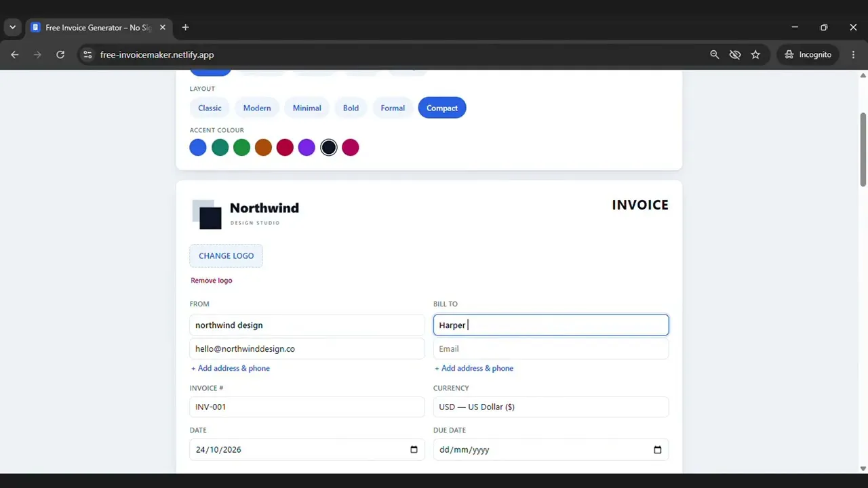Image resolution: width=868 pixels, height=488 pixels.
Task: Pick the green accent colour
Action: (x=241, y=147)
